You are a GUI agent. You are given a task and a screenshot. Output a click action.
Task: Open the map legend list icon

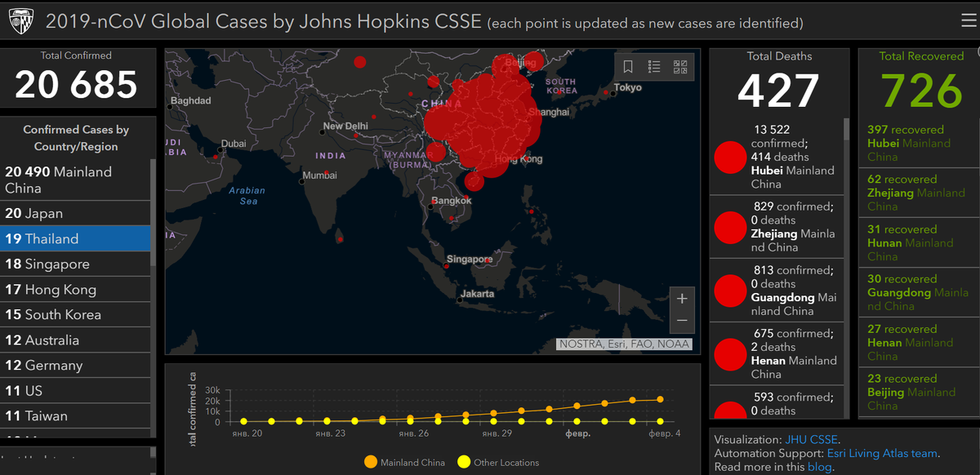click(x=654, y=67)
